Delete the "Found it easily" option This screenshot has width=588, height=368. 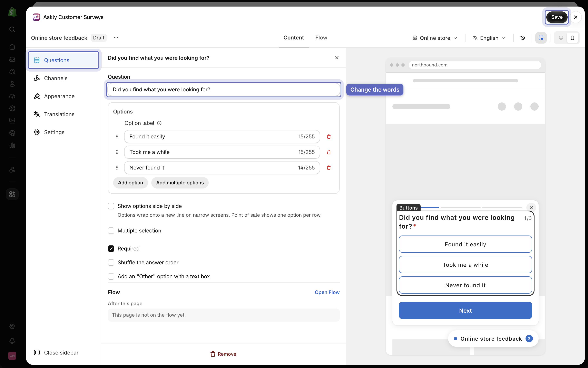pyautogui.click(x=329, y=137)
